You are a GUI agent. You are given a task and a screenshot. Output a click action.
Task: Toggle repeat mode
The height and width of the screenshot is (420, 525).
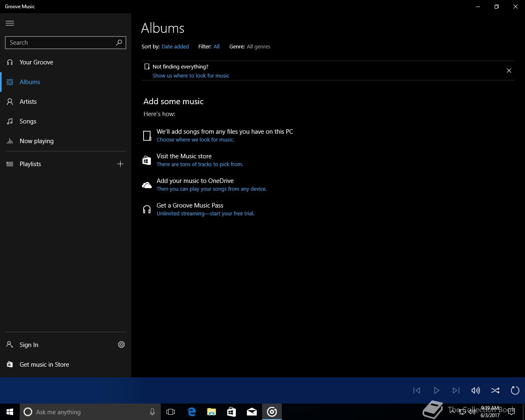point(515,390)
